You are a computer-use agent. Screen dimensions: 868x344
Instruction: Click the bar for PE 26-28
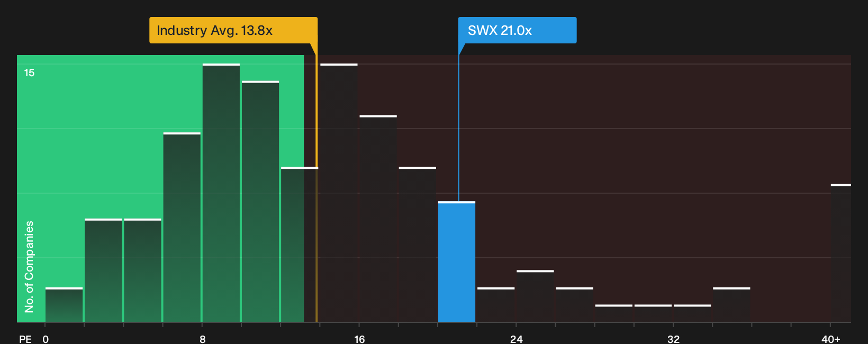pyautogui.click(x=574, y=305)
